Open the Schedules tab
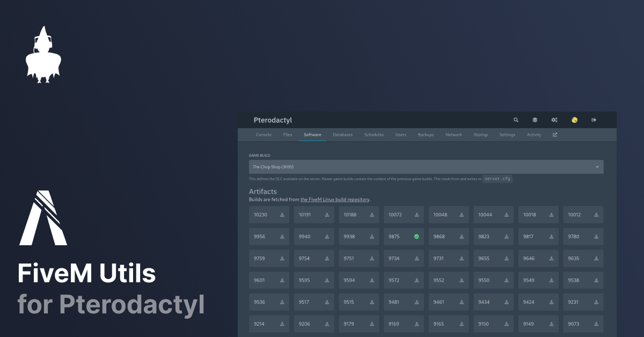Image resolution: width=644 pixels, height=337 pixels. click(x=374, y=135)
